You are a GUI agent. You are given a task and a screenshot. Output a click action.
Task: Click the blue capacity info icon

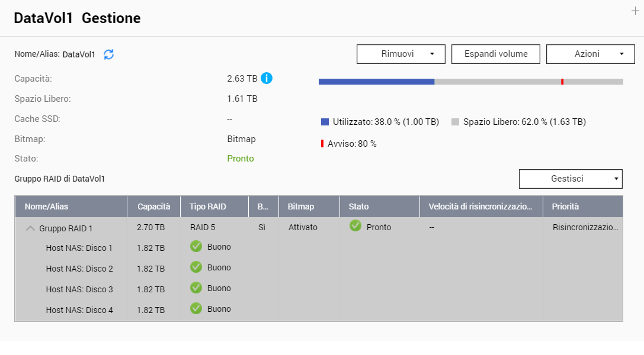pos(267,78)
